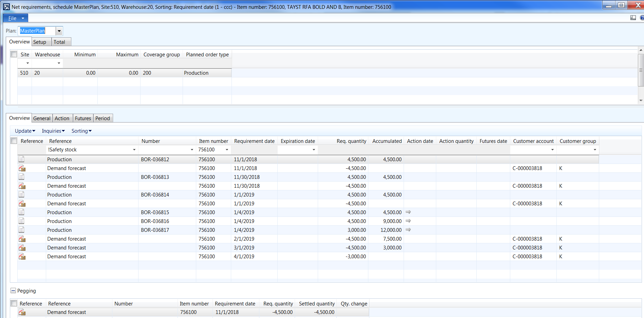
Task: Click Demand forecast icon for 2/1/2019 row
Action: point(22,239)
